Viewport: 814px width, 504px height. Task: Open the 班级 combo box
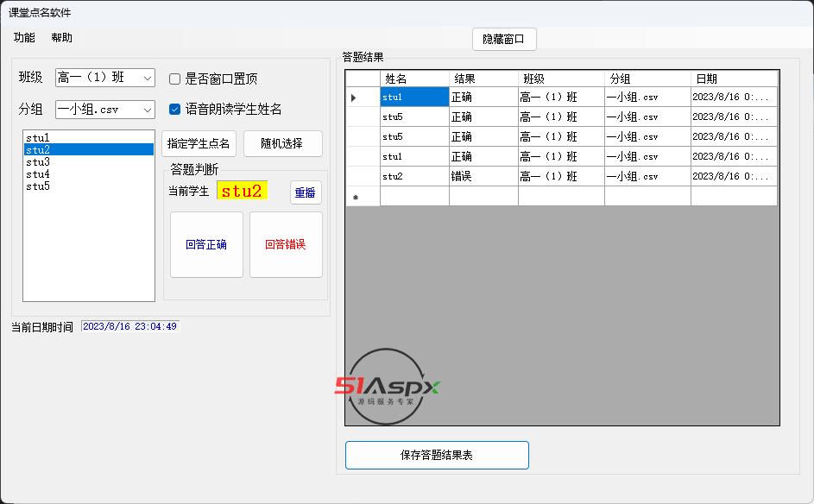[104, 78]
